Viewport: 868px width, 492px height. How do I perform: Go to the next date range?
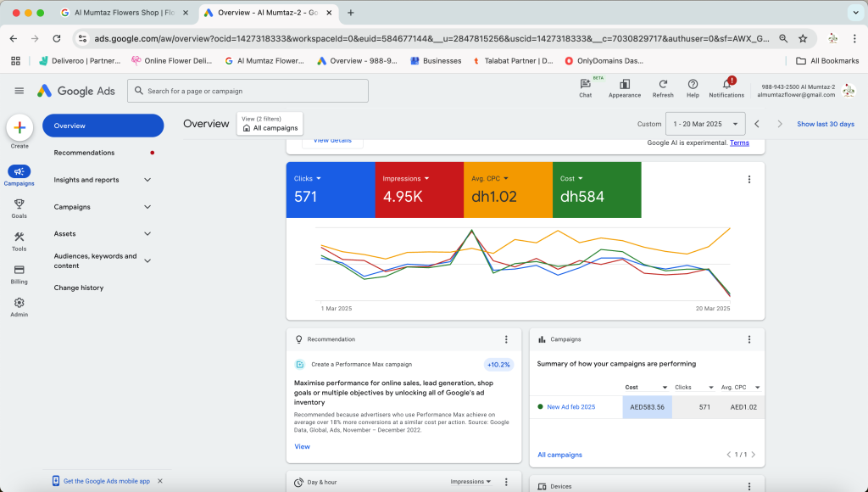coord(780,124)
